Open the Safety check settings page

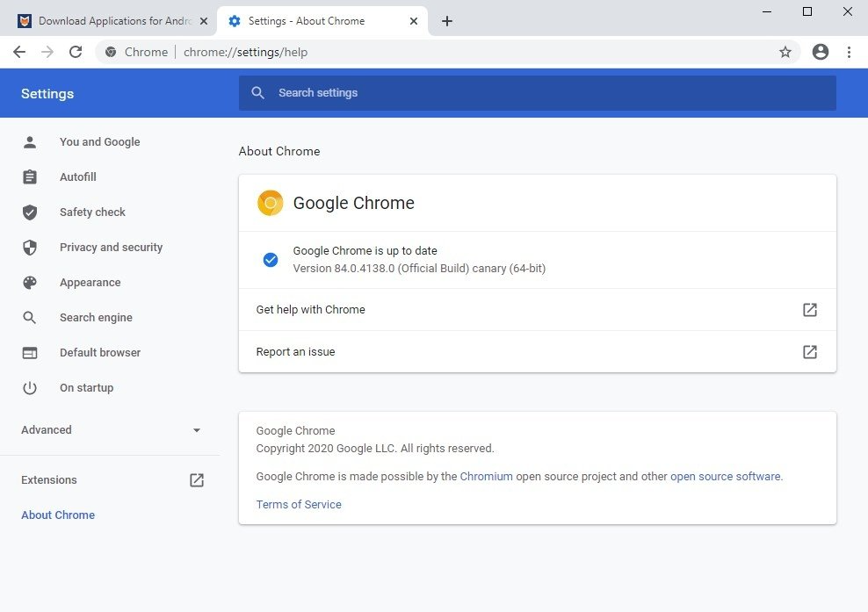pyautogui.click(x=92, y=212)
